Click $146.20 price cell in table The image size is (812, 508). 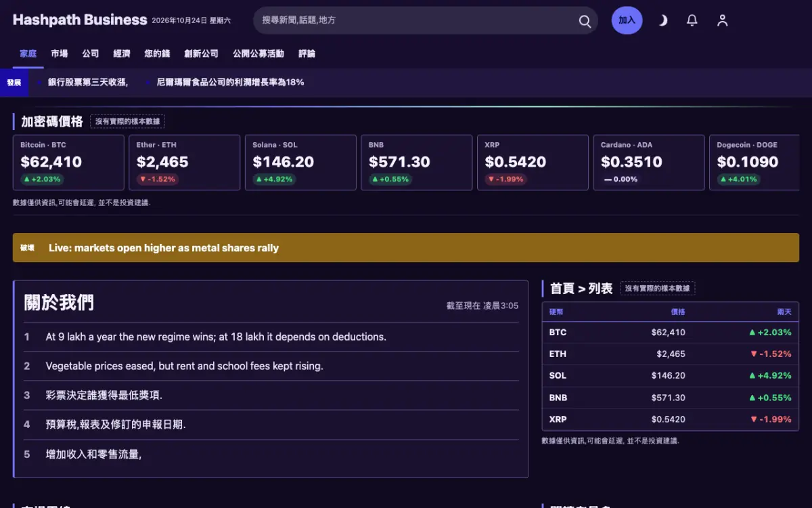click(668, 376)
